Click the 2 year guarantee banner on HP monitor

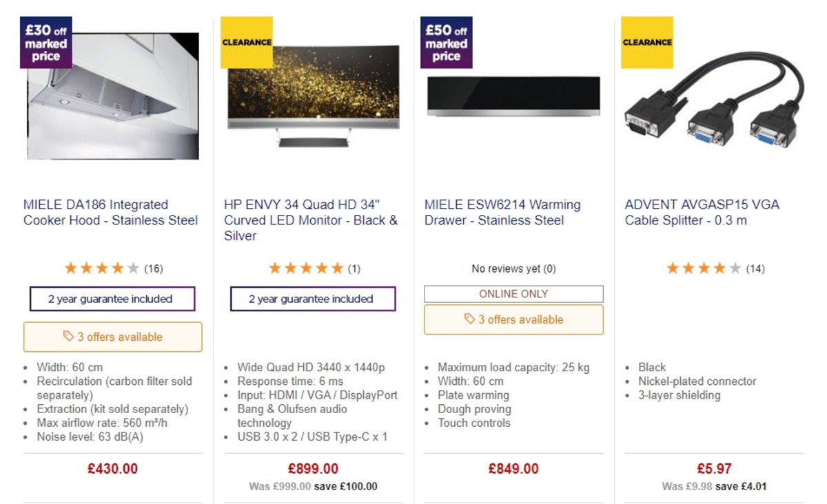pos(312,299)
